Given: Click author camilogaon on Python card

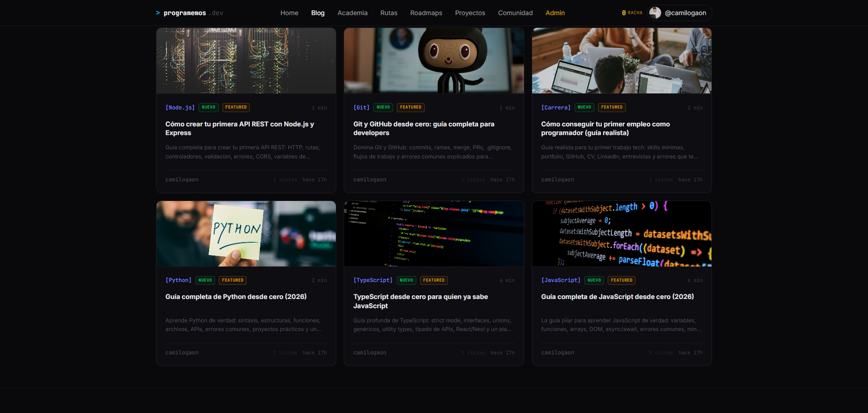Looking at the screenshot, I should pyautogui.click(x=182, y=353).
